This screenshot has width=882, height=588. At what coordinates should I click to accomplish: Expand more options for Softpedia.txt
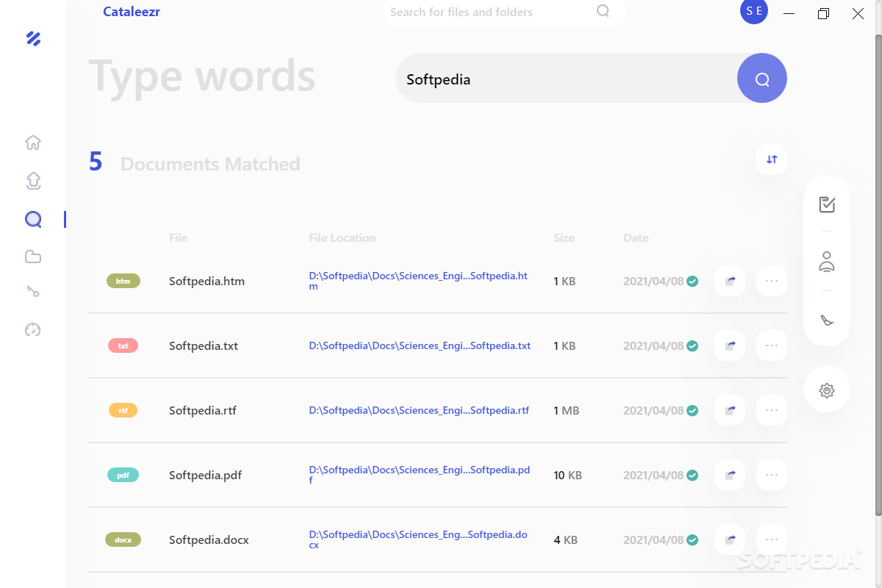click(772, 345)
